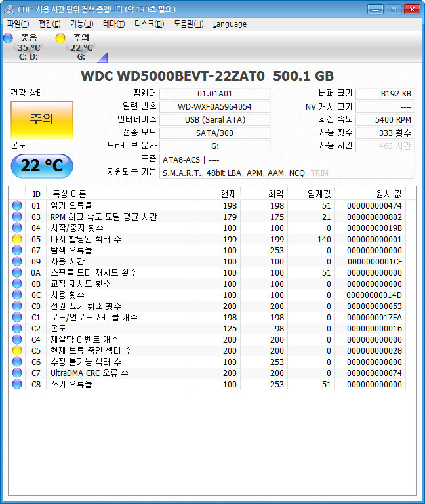
Task: Open the 디스크(D) menu
Action: point(149,24)
